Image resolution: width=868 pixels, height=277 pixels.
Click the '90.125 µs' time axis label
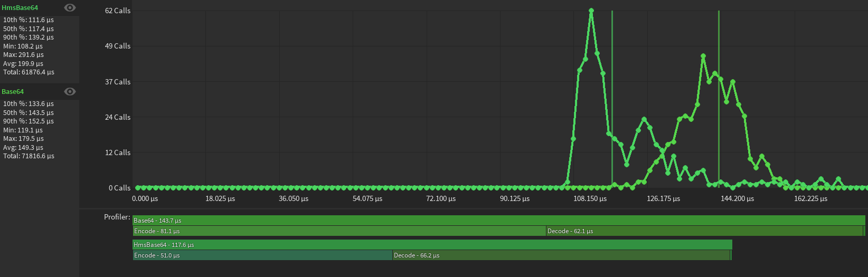515,199
